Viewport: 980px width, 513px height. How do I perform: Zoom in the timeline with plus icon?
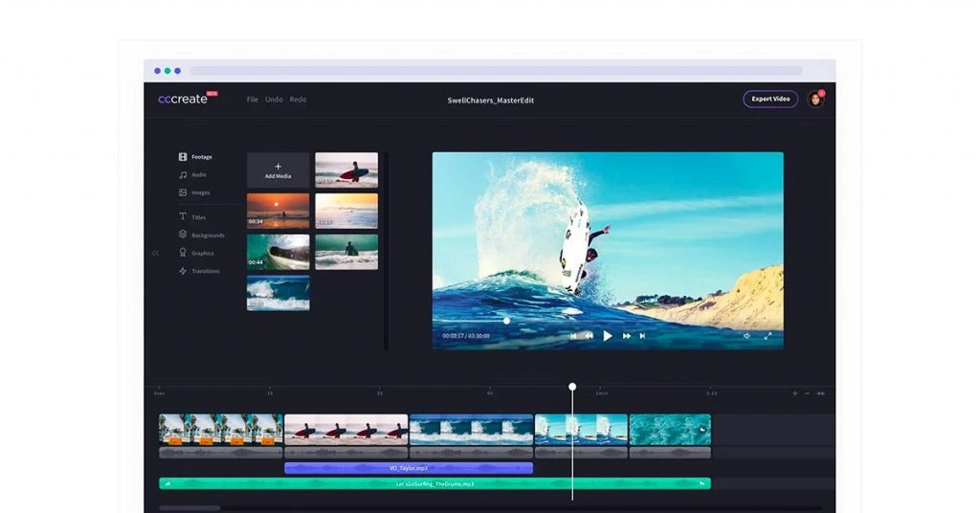click(x=795, y=393)
